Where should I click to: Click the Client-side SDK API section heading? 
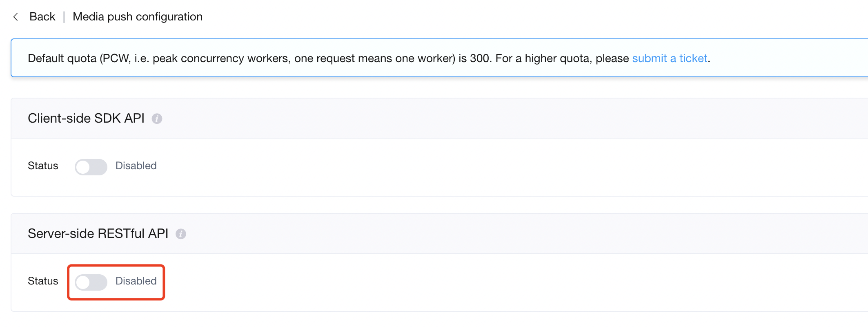86,118
